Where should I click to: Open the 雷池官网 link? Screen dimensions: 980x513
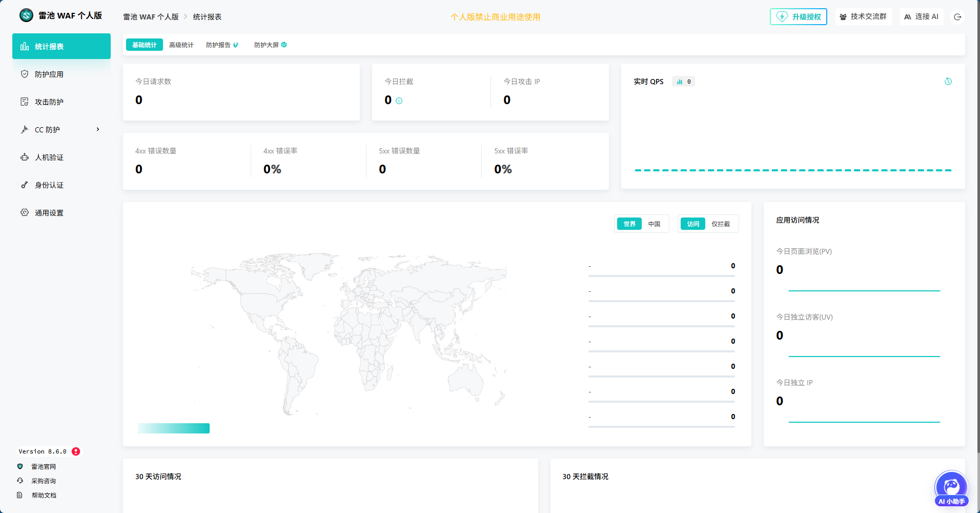click(x=44, y=466)
